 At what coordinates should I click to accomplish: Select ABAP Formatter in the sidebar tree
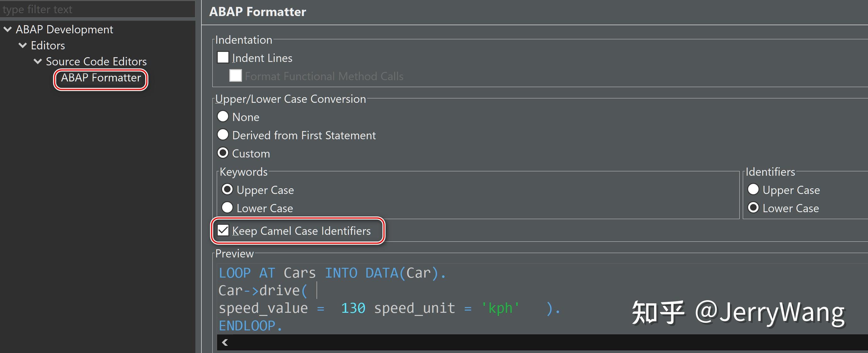pos(100,78)
